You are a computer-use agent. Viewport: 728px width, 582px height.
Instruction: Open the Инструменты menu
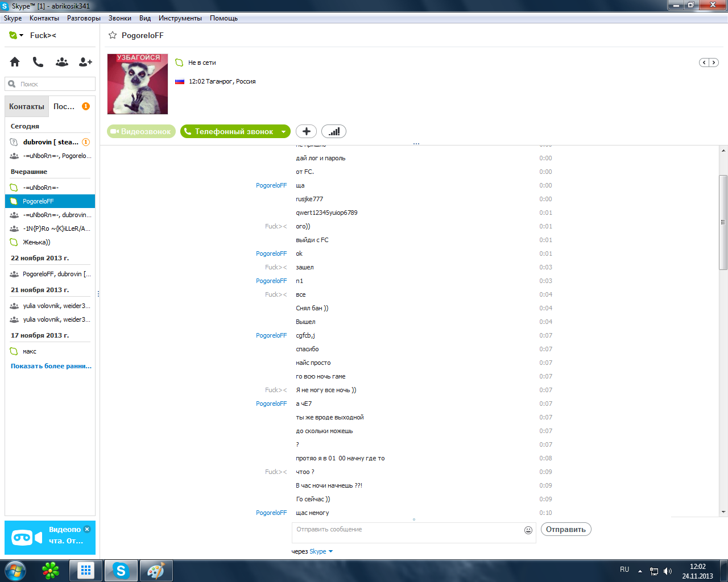180,18
